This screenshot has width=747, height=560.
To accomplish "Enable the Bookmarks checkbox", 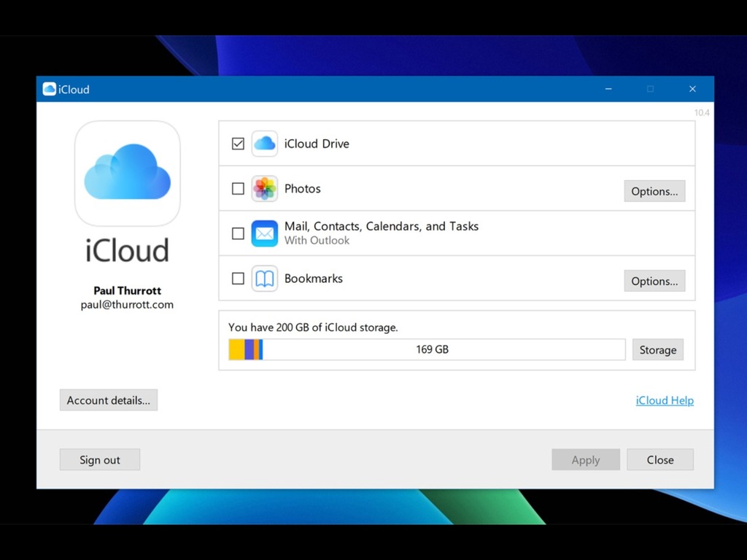I will (239, 279).
